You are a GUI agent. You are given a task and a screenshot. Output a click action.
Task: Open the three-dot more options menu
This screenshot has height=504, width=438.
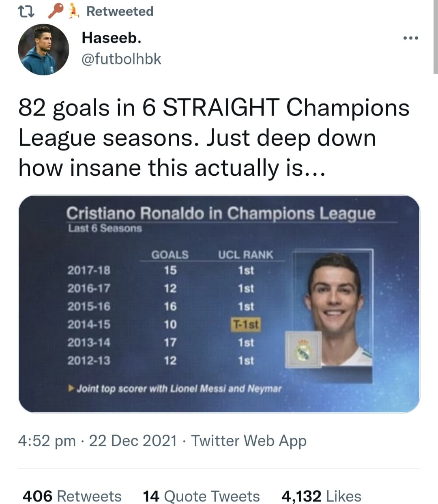coord(410,38)
